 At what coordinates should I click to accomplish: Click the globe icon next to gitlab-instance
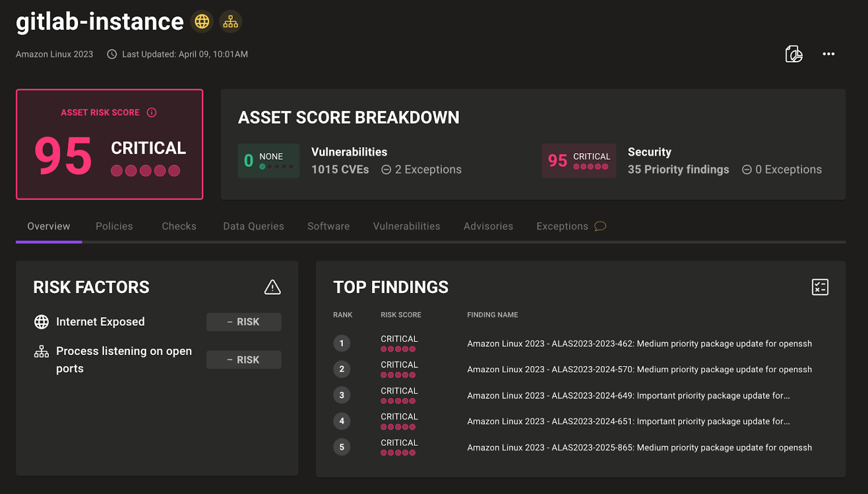coord(202,22)
